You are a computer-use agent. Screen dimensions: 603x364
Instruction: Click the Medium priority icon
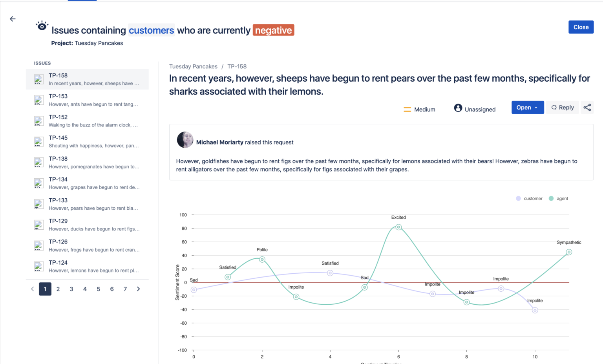point(407,110)
